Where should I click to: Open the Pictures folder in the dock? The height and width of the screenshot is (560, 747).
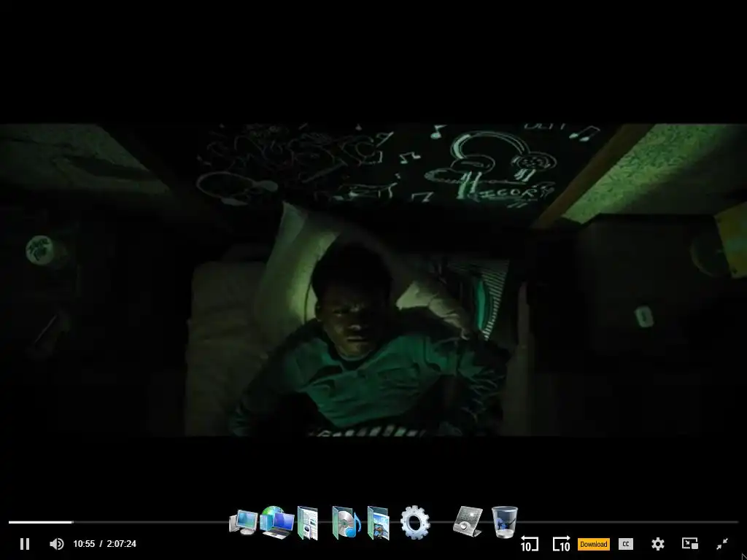[x=379, y=523]
